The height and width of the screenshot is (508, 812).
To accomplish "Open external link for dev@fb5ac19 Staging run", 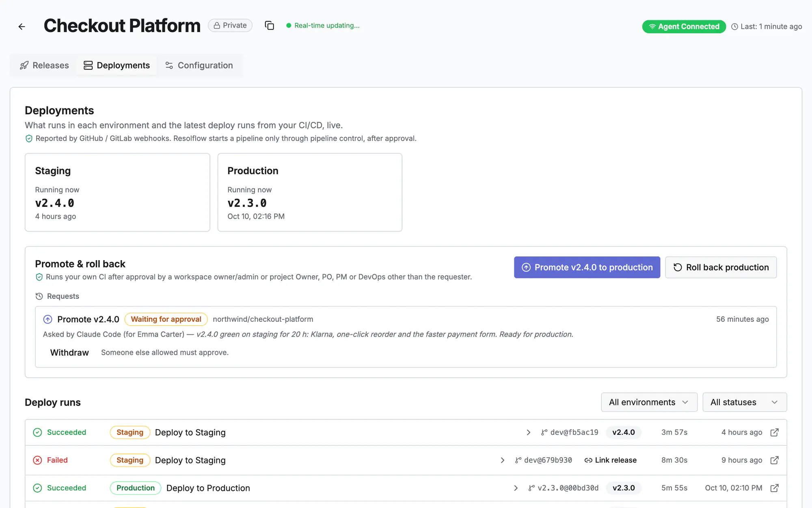I will [774, 432].
